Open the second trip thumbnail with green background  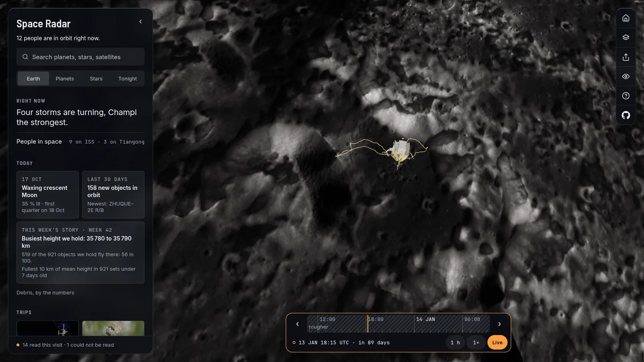[113, 328]
